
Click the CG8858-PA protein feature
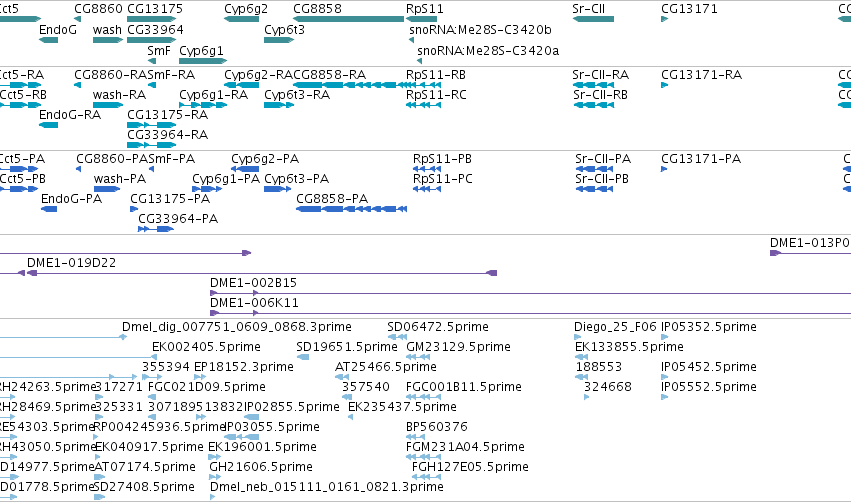(x=352, y=209)
